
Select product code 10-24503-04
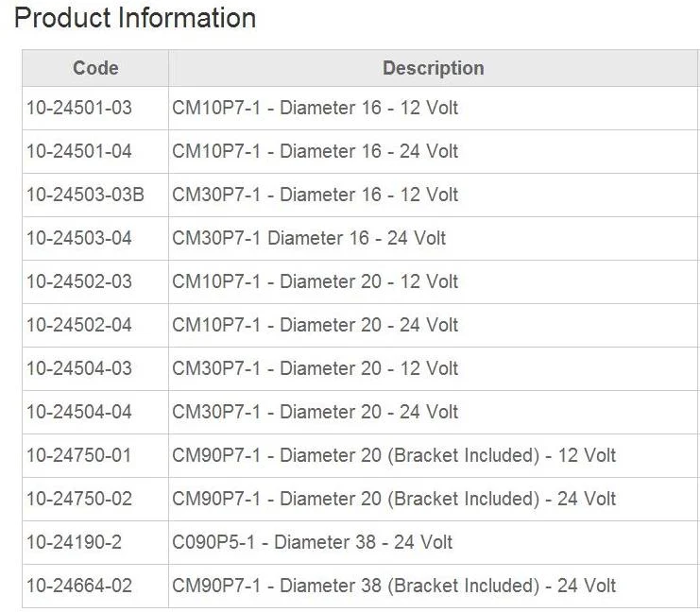(x=79, y=238)
